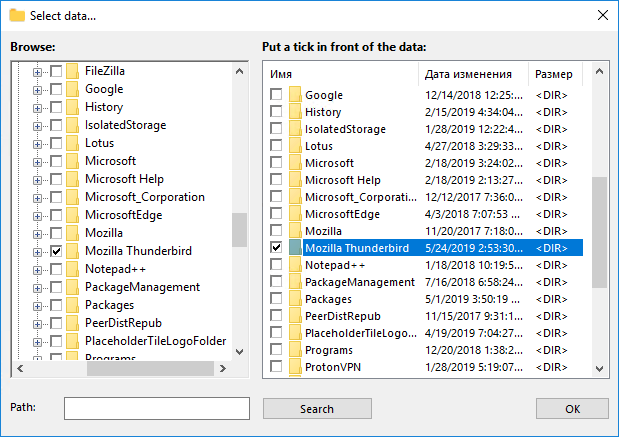Click the Microsoft Help folder icon in right list
This screenshot has width=619, height=437.
tap(295, 180)
